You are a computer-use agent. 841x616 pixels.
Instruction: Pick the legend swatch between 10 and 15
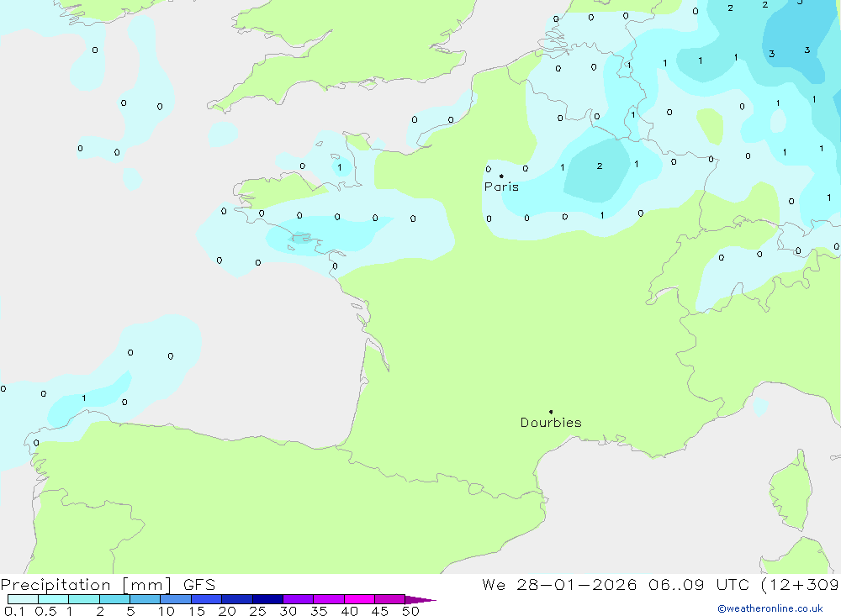tap(176, 599)
